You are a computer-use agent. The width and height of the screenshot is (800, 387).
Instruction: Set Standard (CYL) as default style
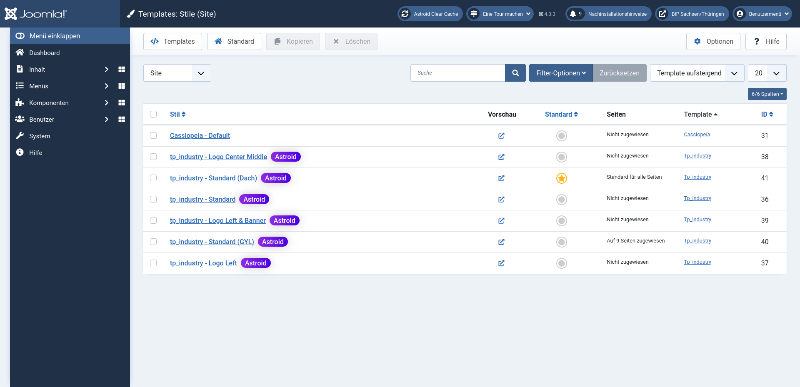coord(561,242)
